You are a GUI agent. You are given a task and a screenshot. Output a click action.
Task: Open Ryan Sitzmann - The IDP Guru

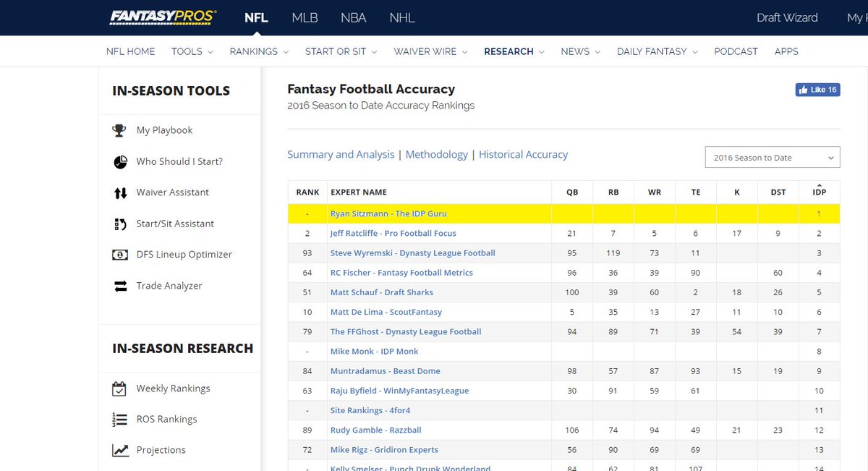(x=388, y=213)
